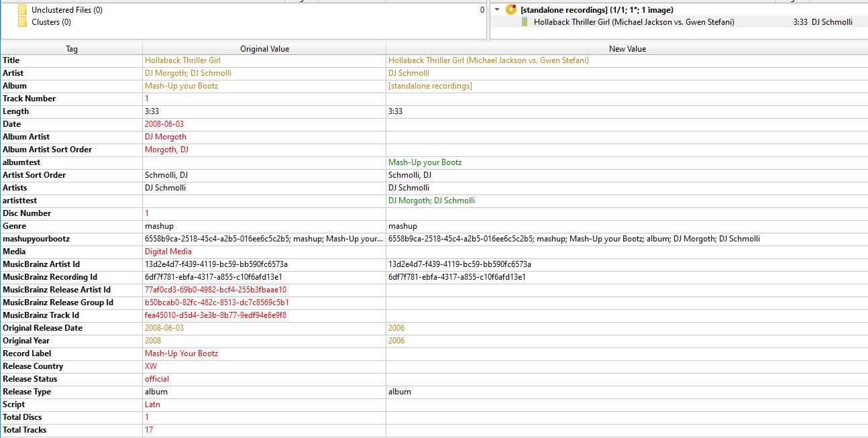Viewport: 868px width, 438px height.
Task: Click the mashupyourbootz tag name
Action: pyautogui.click(x=36, y=239)
